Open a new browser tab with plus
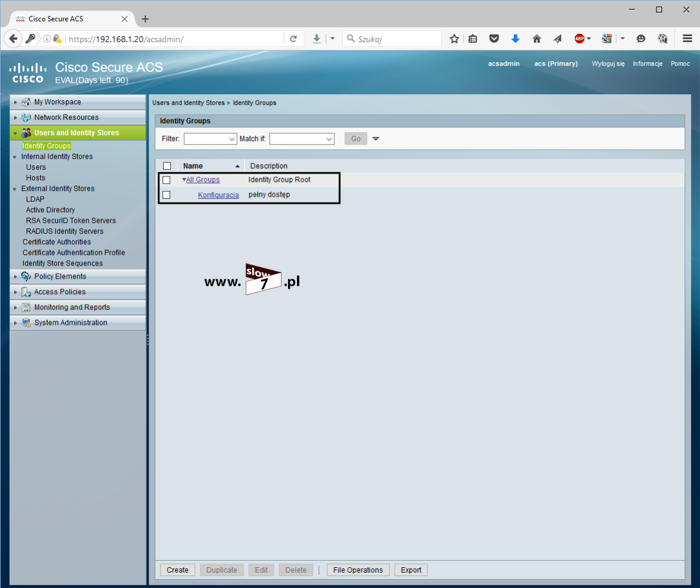Image resolution: width=700 pixels, height=588 pixels. point(145,19)
